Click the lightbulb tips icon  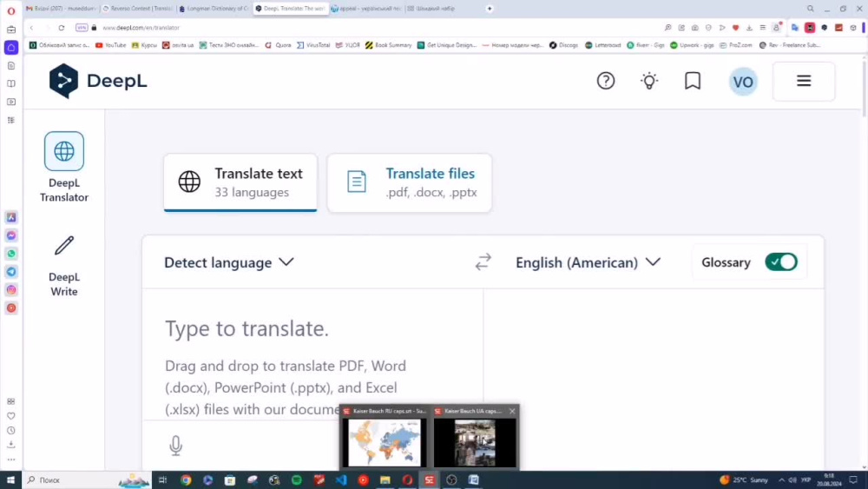[x=648, y=81]
